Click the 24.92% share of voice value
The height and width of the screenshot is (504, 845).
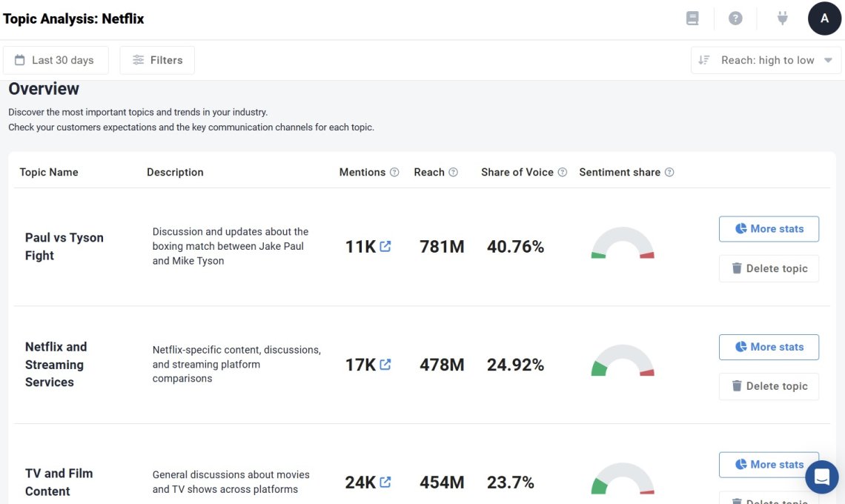(515, 365)
